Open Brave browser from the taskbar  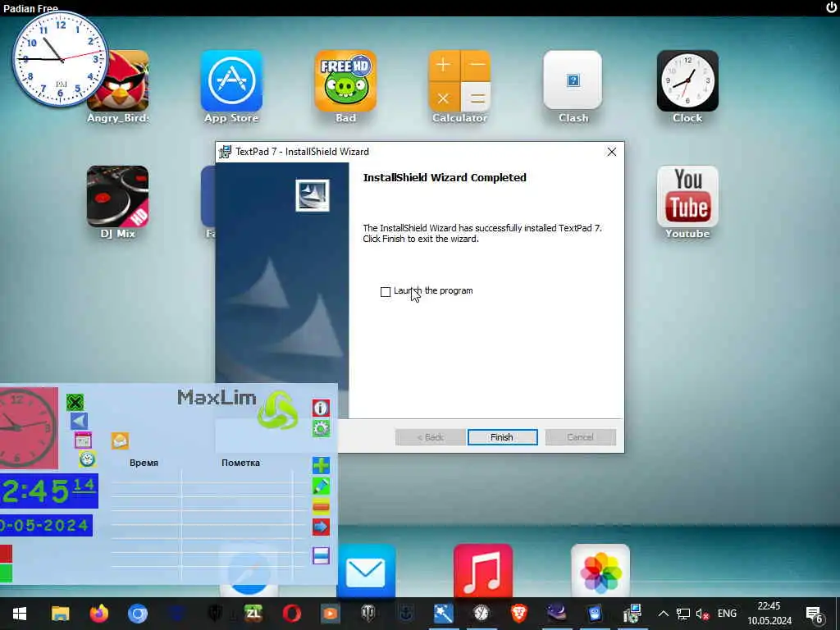click(x=518, y=614)
